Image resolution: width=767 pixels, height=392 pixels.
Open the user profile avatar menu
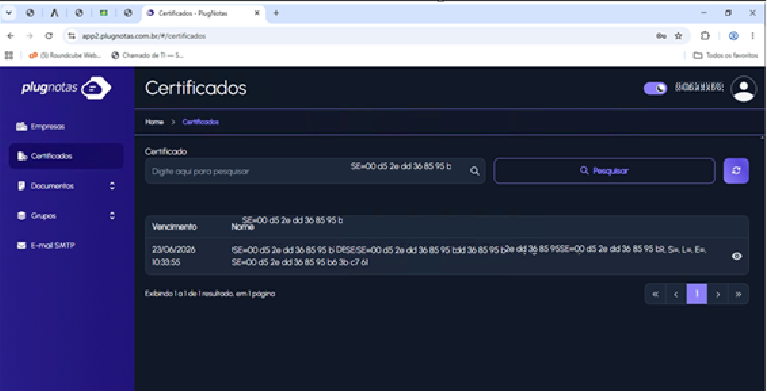coord(744,89)
